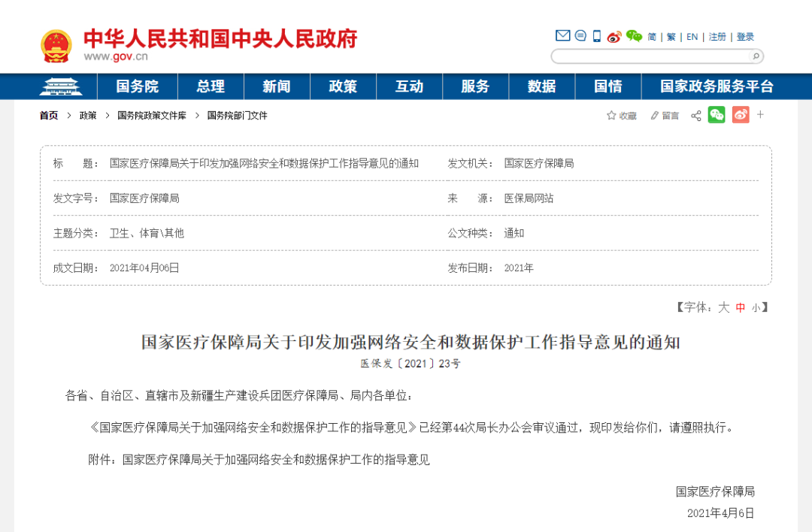Share article via green WeChat share icon
Viewport: 812px width, 532px height.
pos(717,115)
